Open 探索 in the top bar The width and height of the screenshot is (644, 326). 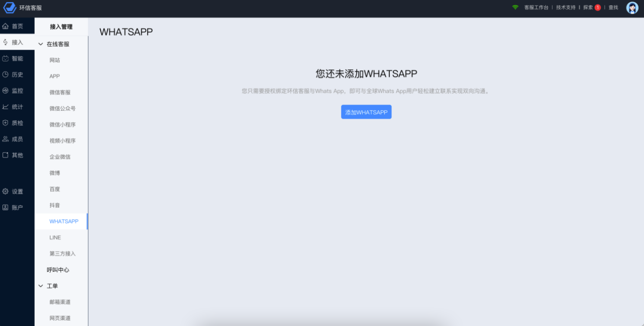coord(588,8)
